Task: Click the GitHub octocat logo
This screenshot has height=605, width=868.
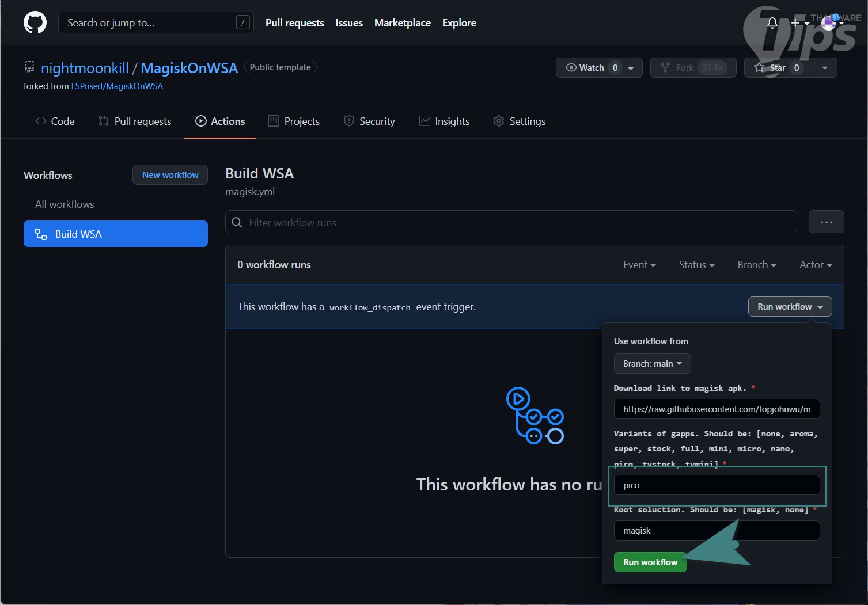Action: [x=35, y=22]
